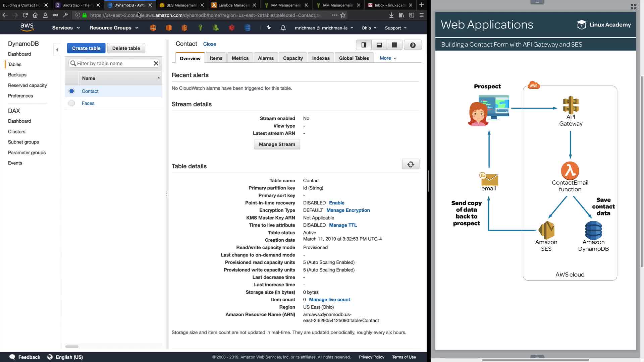Click the refresh icon in Table details
This screenshot has width=644, height=362.
[x=410, y=164]
